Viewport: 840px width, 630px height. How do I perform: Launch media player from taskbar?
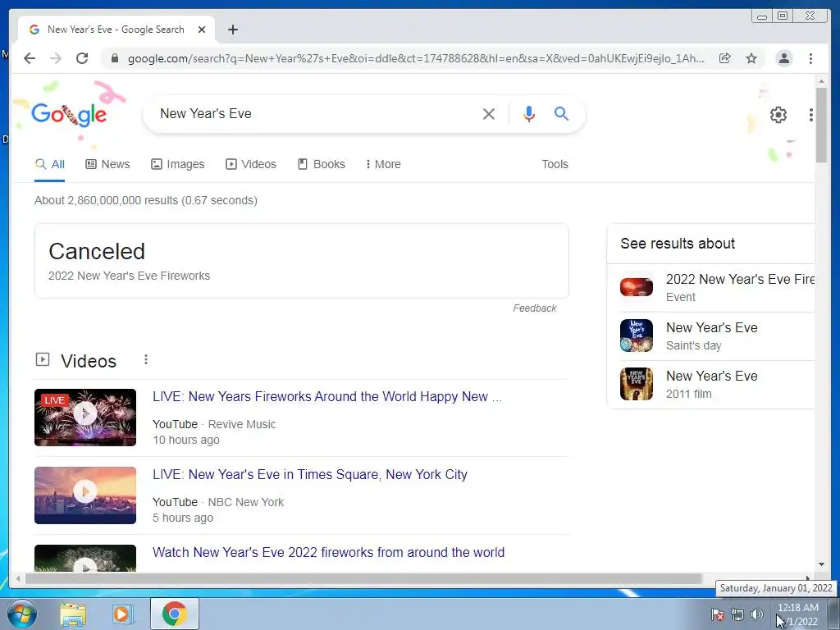122,614
